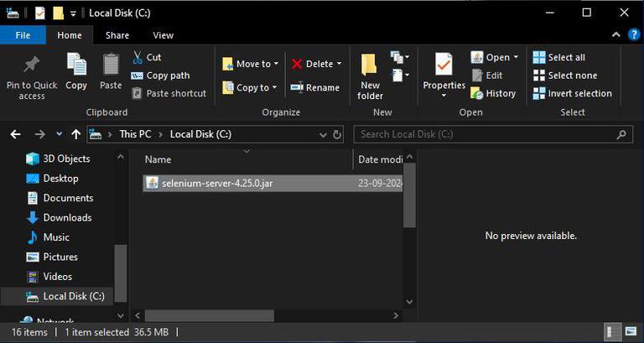644x343 pixels.
Task: Go up one folder level
Action: point(76,134)
